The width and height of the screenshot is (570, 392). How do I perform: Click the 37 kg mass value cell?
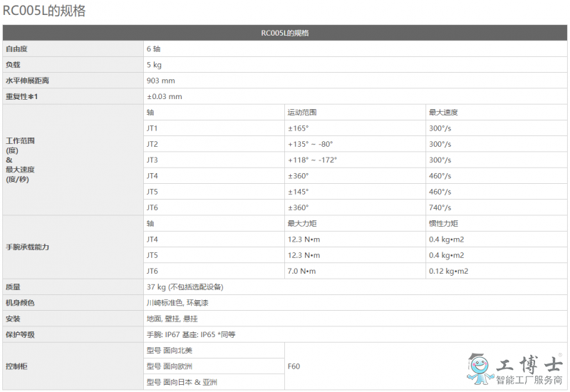[185, 287]
